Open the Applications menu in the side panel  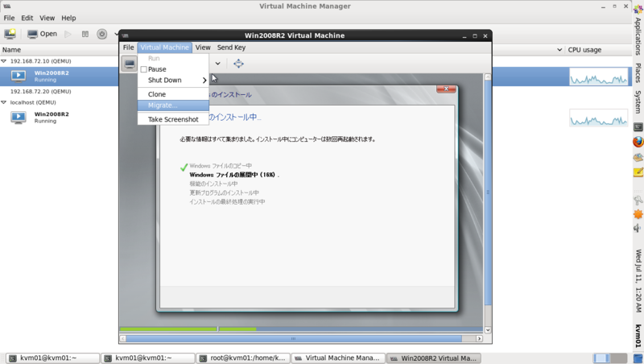pos(638,36)
